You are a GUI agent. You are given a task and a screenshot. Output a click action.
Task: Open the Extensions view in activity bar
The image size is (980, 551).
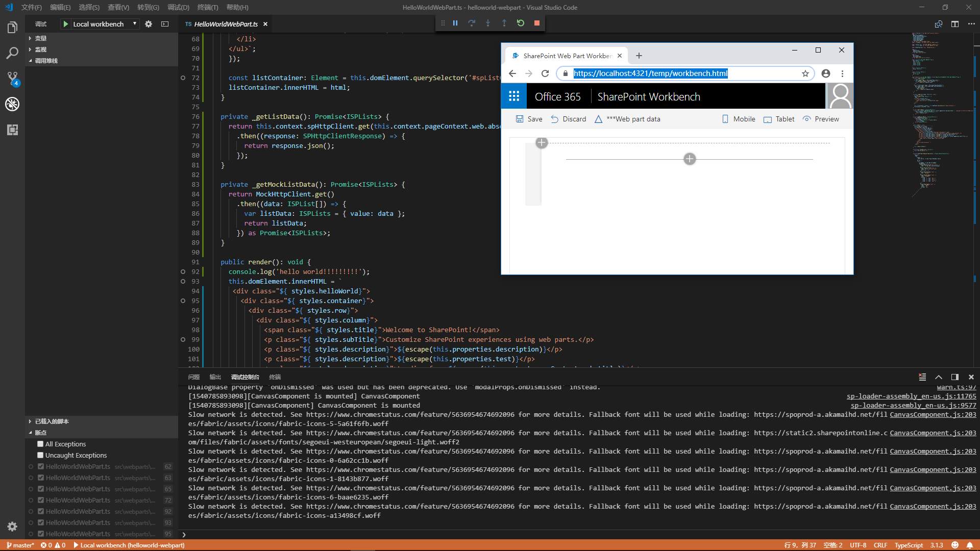pyautogui.click(x=12, y=130)
